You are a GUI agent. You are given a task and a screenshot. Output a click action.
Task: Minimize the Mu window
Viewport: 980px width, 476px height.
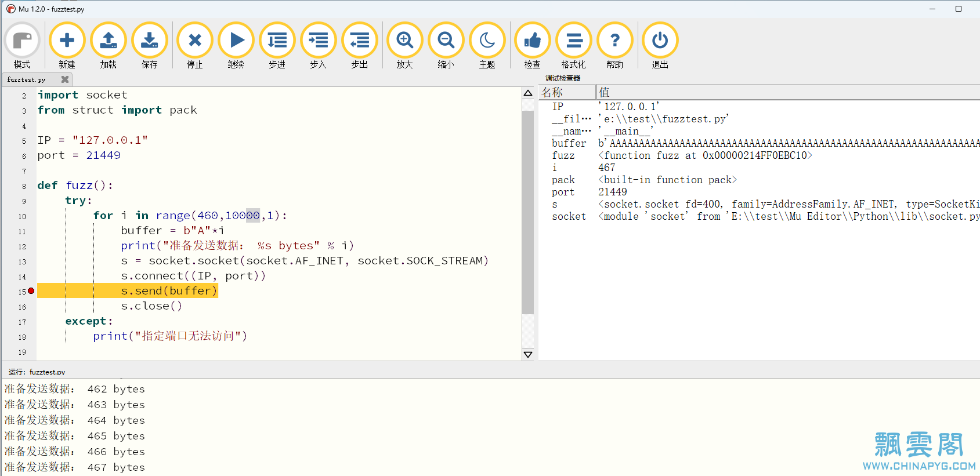pos(932,9)
